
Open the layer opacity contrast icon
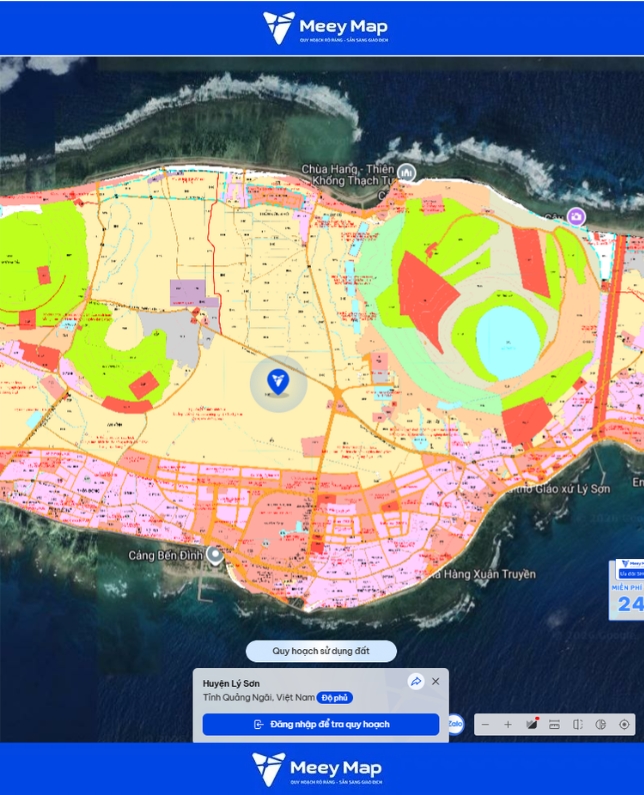[x=600, y=725]
